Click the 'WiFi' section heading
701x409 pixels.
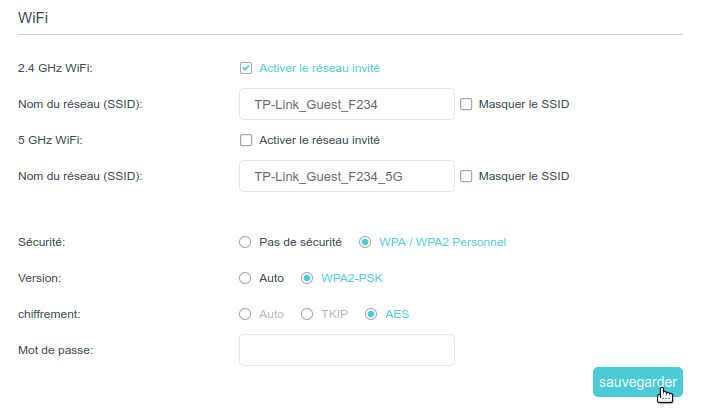(34, 18)
